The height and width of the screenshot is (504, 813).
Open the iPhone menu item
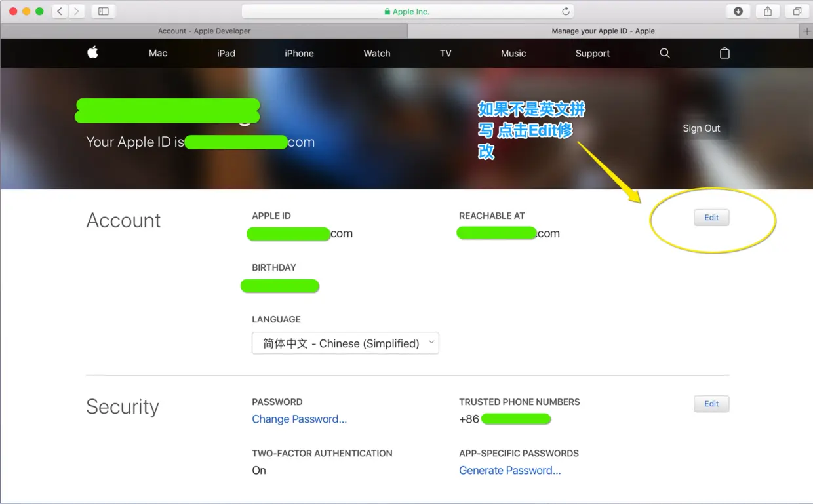click(x=299, y=53)
